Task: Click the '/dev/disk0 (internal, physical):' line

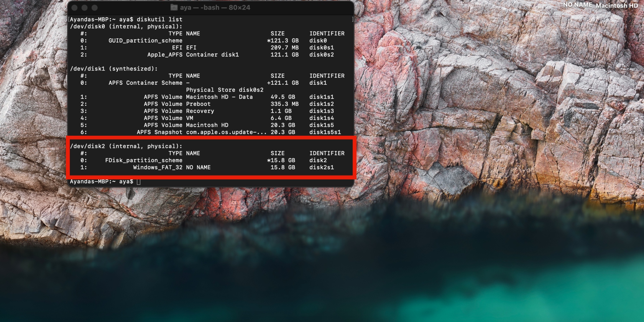Action: [126, 26]
